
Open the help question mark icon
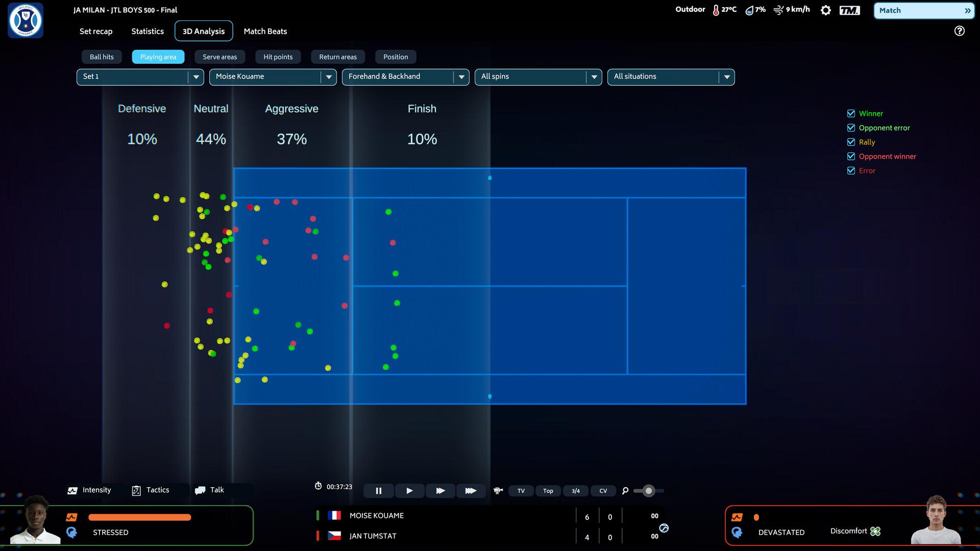(x=960, y=31)
